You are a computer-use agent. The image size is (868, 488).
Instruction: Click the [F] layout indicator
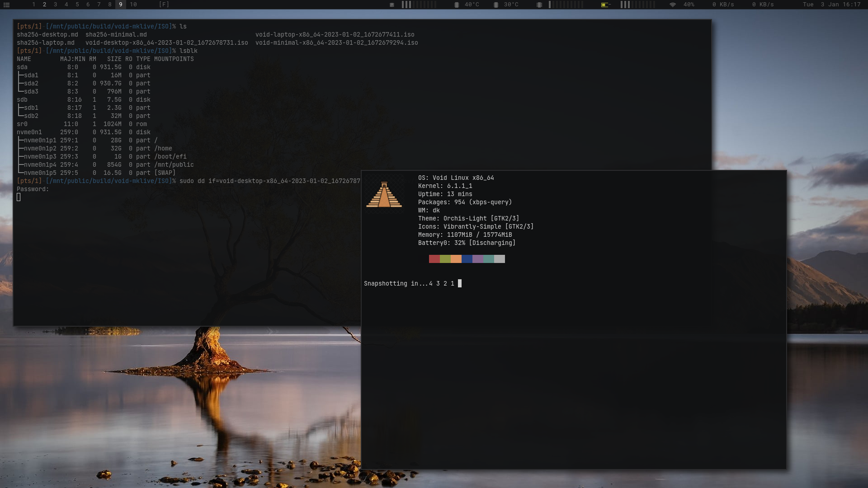(164, 5)
